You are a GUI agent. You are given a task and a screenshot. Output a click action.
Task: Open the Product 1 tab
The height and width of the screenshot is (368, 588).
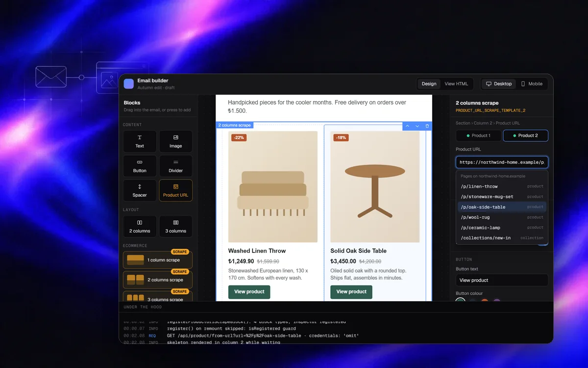[478, 135]
